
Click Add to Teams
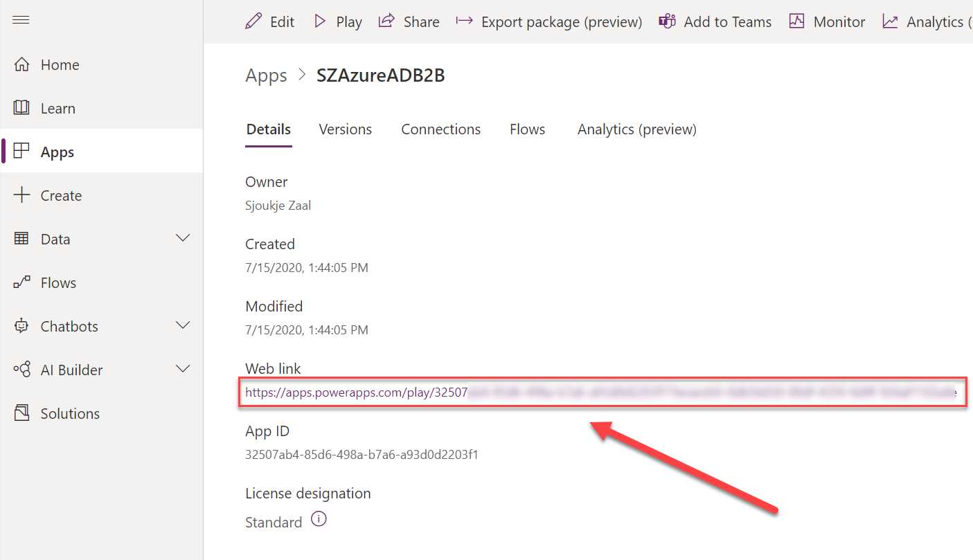point(715,21)
